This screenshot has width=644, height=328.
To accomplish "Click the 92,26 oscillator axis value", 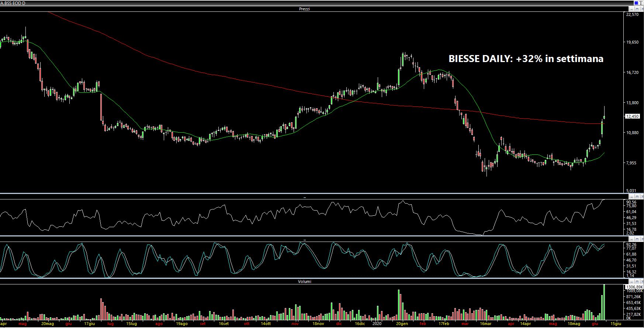I will (x=631, y=245).
